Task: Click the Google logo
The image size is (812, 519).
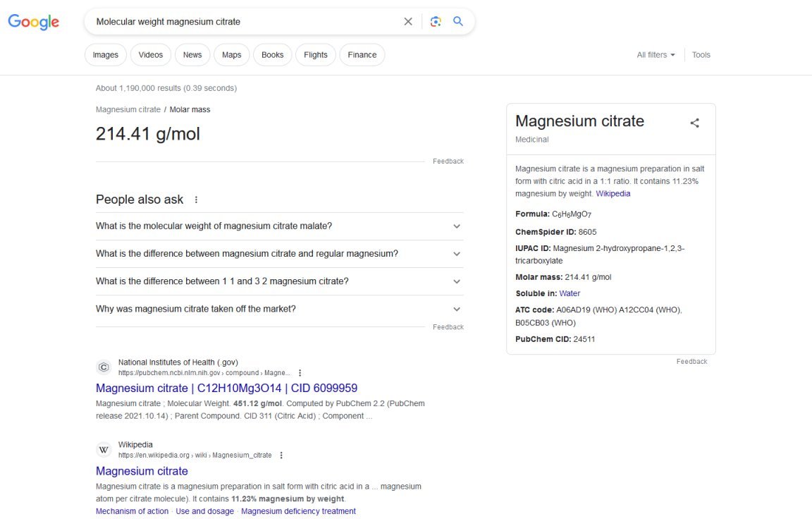Action: click(33, 22)
